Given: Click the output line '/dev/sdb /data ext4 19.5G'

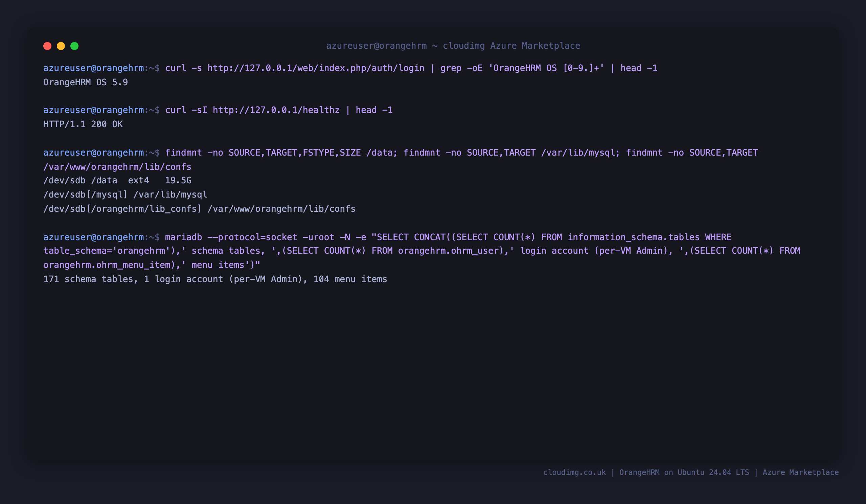Looking at the screenshot, I should coord(117,181).
